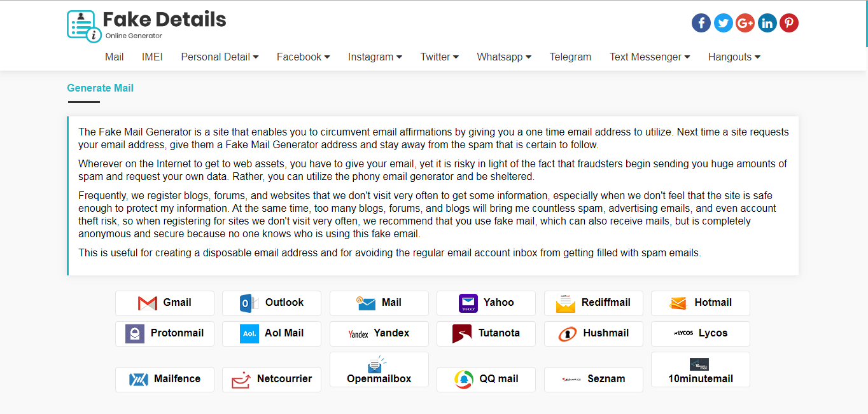Click the Pinterest social icon

[x=788, y=24]
